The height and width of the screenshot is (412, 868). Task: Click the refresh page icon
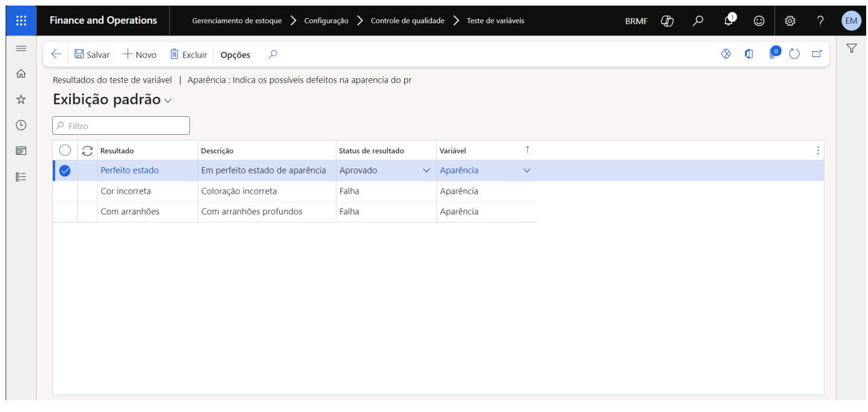point(794,54)
